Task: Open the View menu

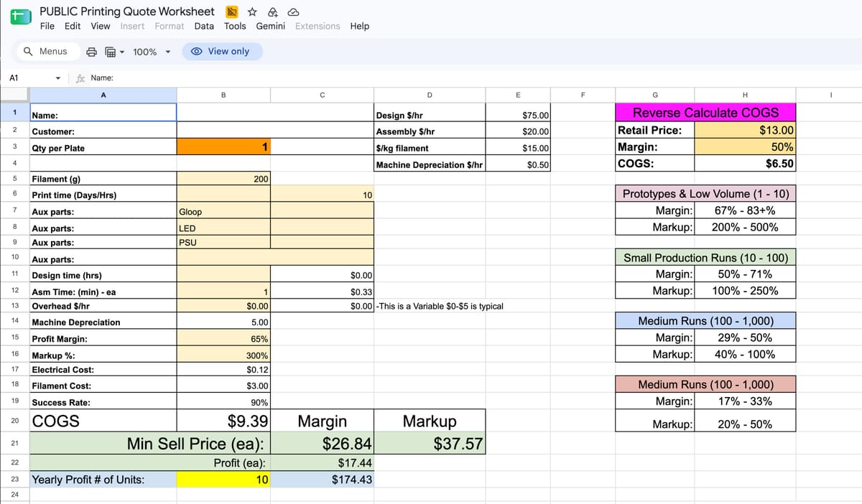Action: [x=101, y=26]
